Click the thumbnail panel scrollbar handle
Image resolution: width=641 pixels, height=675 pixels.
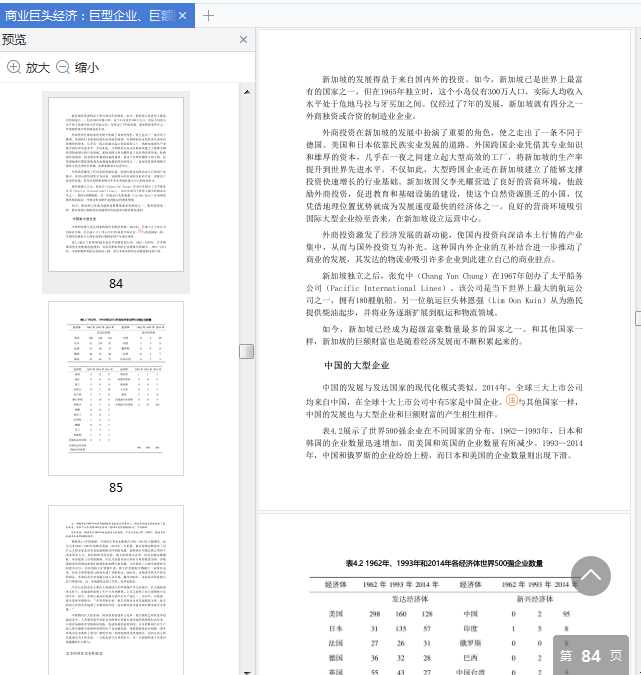247,351
